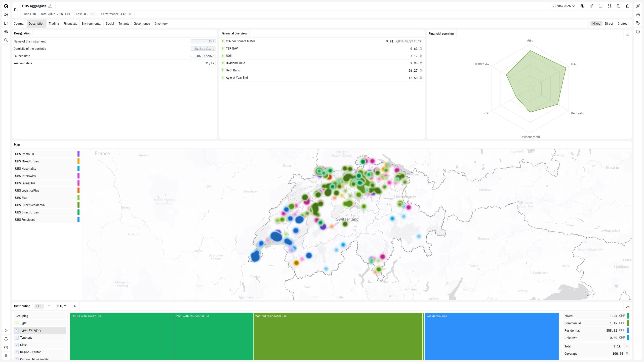This screenshot has width=644, height=362.
Task: Open the help question mark icon
Action: tap(6, 347)
